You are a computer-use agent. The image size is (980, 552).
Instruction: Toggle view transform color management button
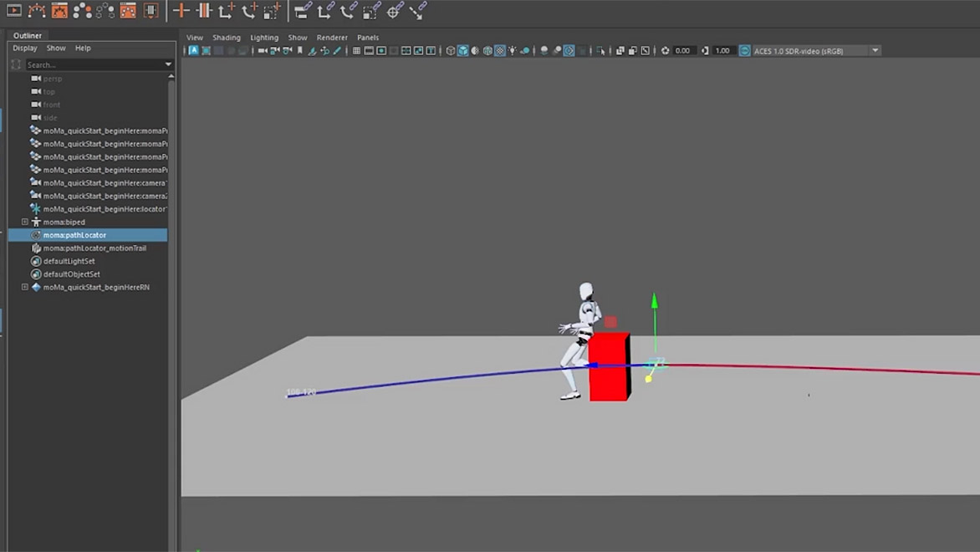744,51
